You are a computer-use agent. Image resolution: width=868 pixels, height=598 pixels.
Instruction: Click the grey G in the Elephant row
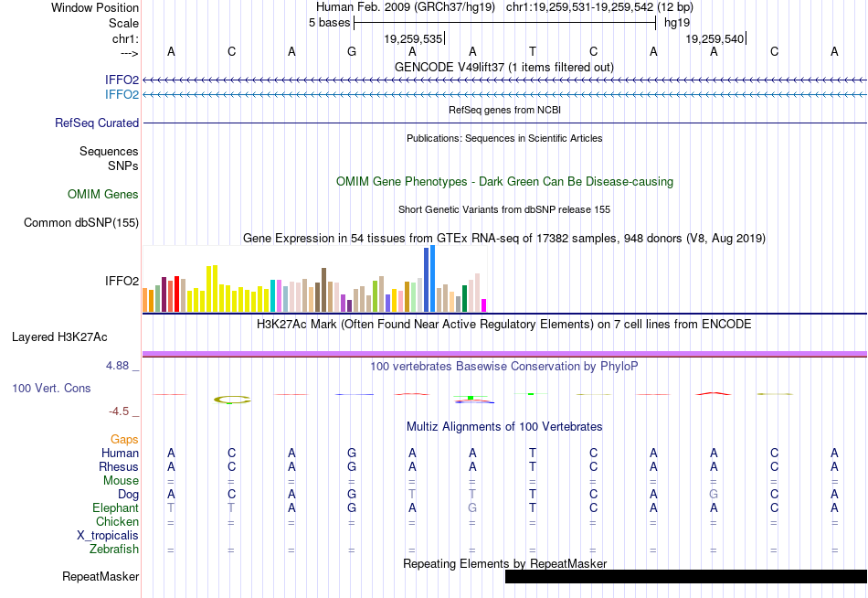[472, 507]
